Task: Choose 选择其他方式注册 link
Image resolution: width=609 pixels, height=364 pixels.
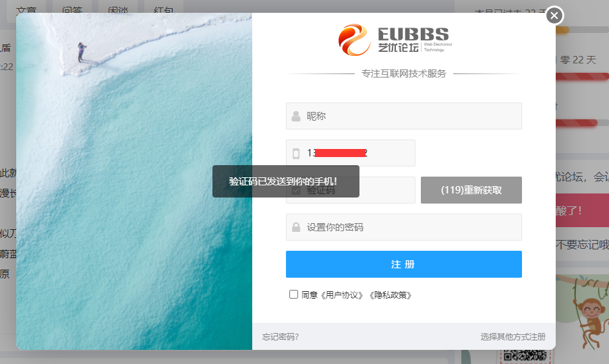Action: 513,337
